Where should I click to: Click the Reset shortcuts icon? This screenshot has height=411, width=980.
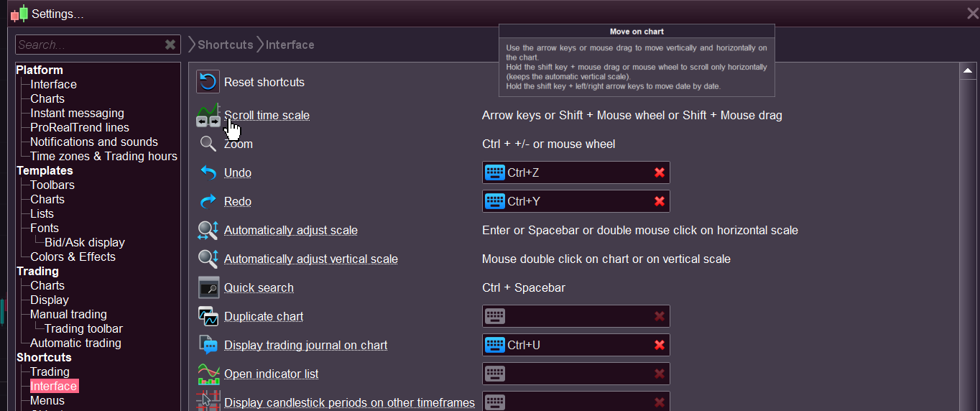[208, 82]
